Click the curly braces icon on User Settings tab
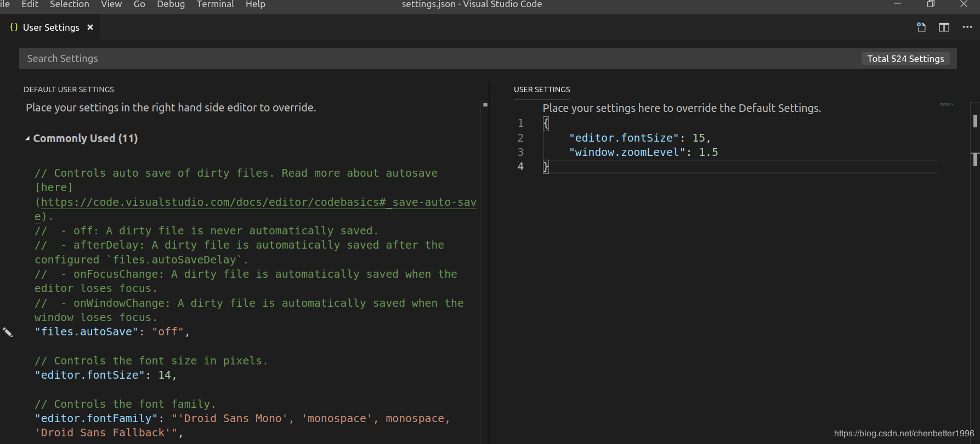 tap(14, 27)
